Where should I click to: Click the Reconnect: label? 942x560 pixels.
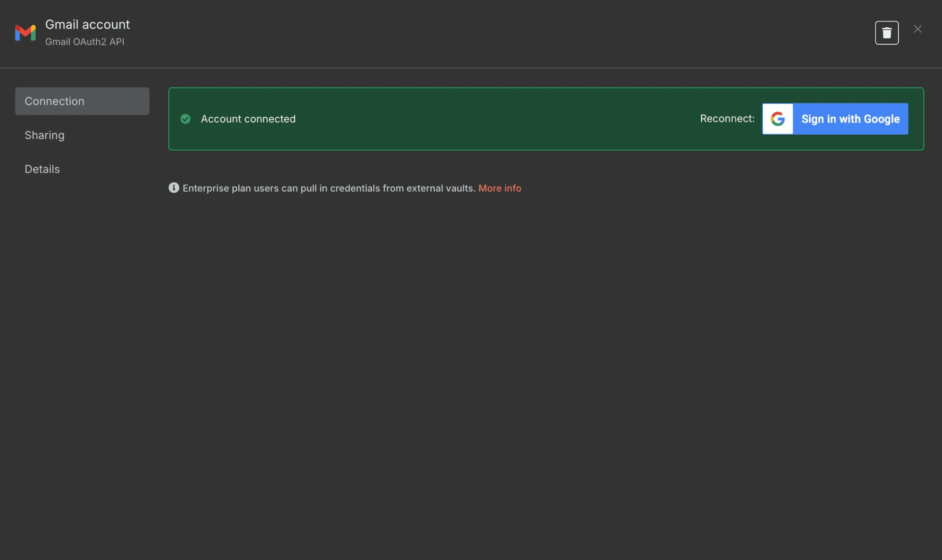coord(727,118)
